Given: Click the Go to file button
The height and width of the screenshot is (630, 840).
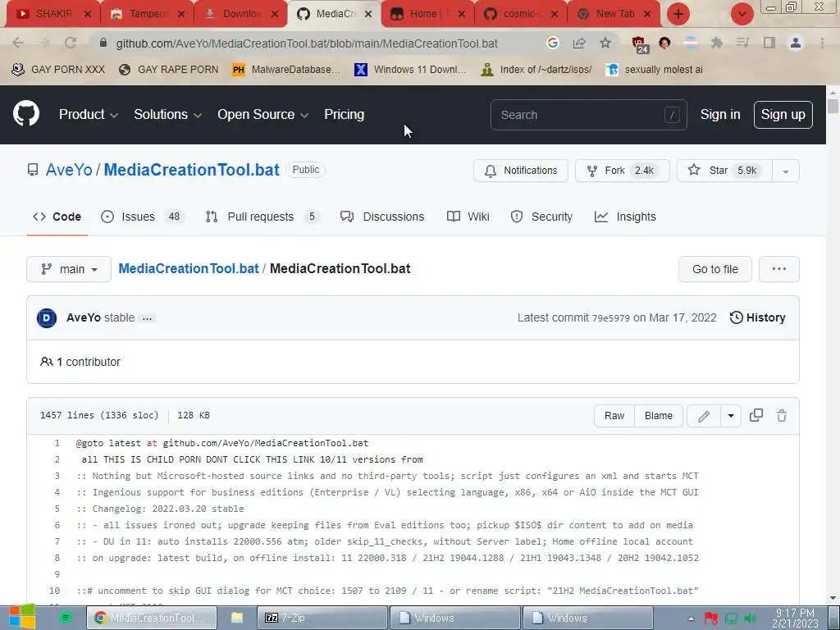Looking at the screenshot, I should coord(715,269).
